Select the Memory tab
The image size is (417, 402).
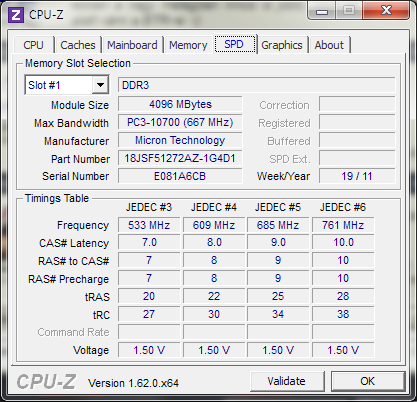(x=188, y=45)
